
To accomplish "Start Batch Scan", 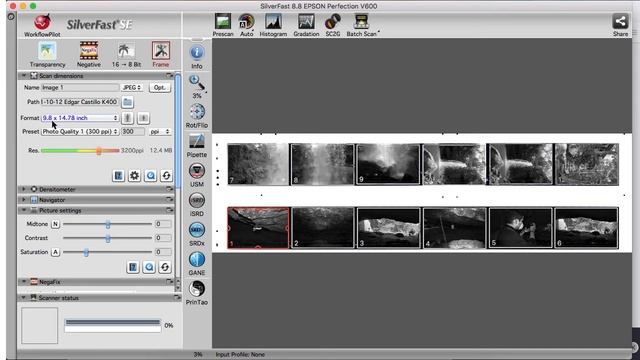I will point(361,25).
